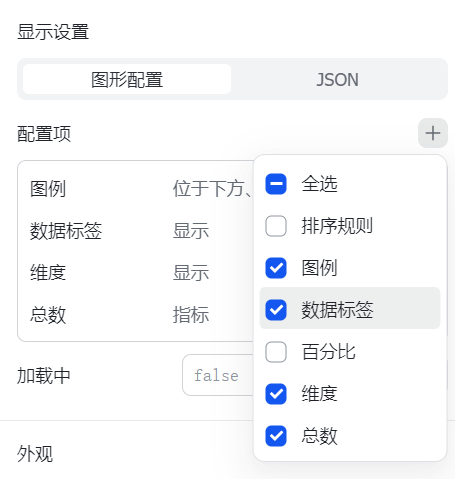Image resolution: width=455 pixels, height=479 pixels.
Task: Select the 数据标签 row in config list
Action: point(137,231)
